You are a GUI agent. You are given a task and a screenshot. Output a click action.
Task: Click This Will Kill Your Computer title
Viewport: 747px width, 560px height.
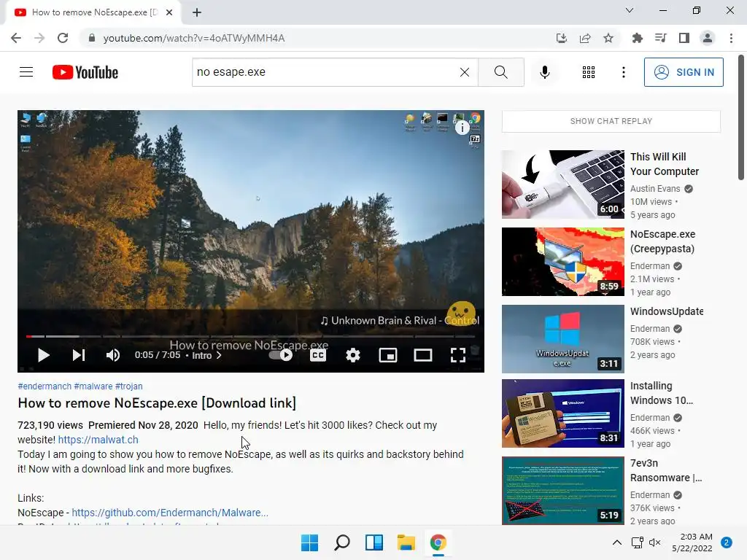tap(665, 164)
